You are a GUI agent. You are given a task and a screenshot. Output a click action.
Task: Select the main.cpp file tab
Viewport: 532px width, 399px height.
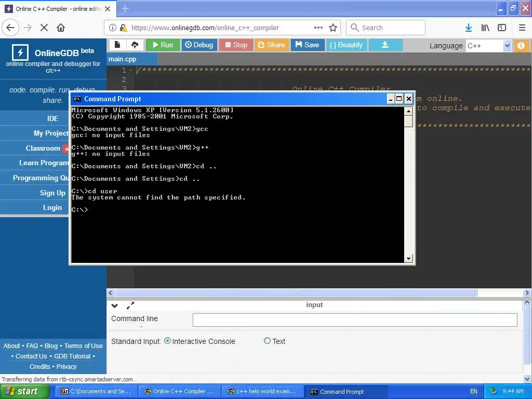pyautogui.click(x=132, y=59)
